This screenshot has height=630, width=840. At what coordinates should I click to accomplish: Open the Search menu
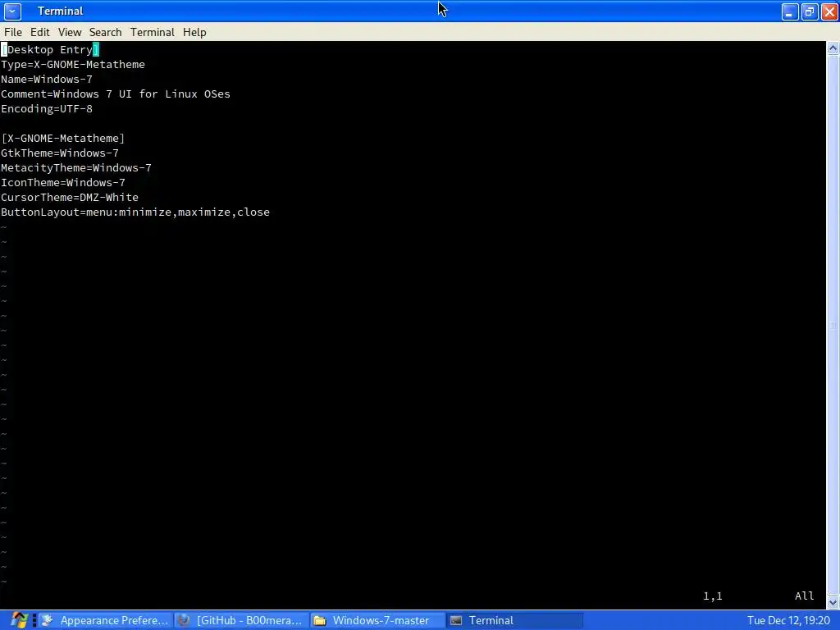tap(106, 32)
